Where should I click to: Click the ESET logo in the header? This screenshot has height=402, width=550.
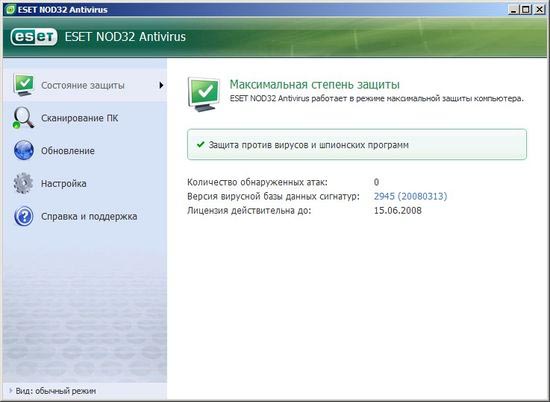[x=34, y=37]
